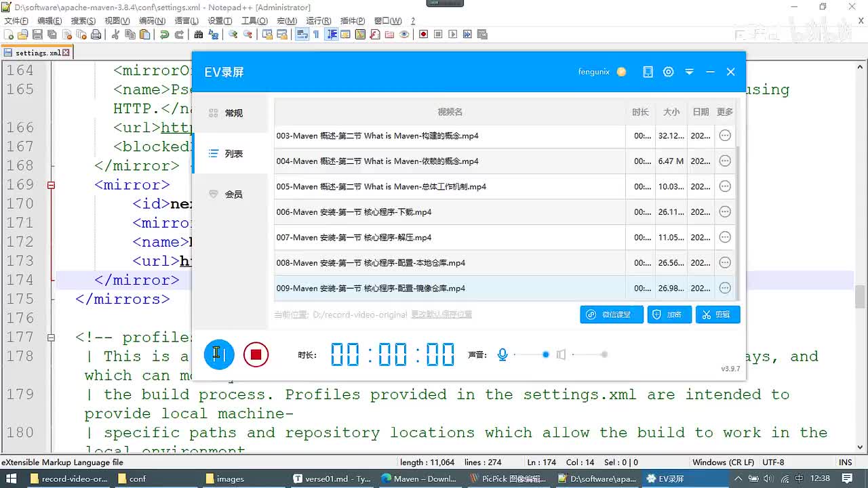Open the EV录屏 mini-mode phone icon
This screenshot has height=488, width=868.
tap(648, 72)
